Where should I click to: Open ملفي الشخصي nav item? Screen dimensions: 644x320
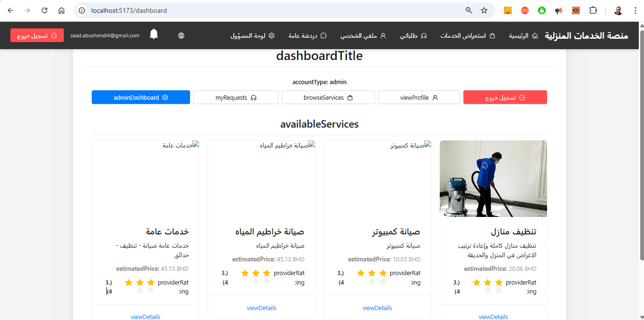click(363, 35)
